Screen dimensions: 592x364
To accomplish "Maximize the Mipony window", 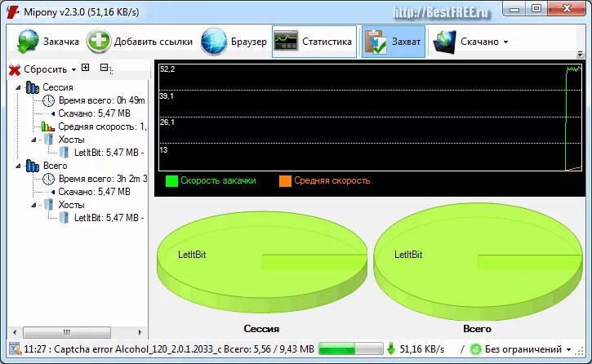I will [536, 9].
